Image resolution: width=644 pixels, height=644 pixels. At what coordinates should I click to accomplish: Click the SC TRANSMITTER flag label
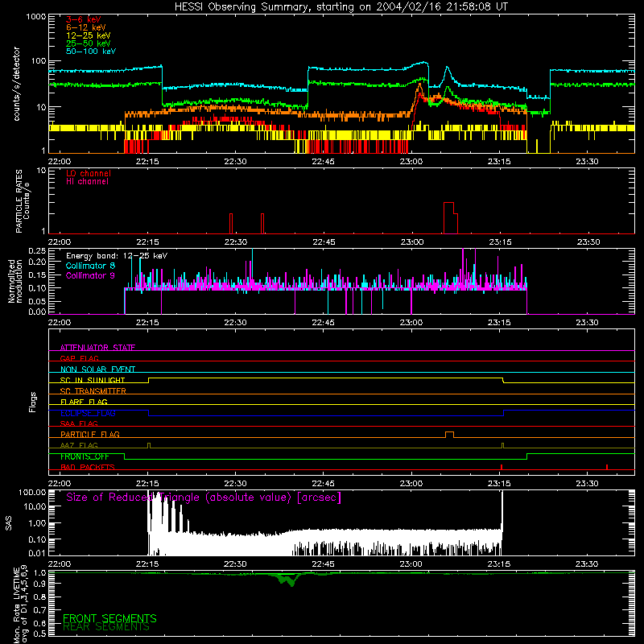93,391
